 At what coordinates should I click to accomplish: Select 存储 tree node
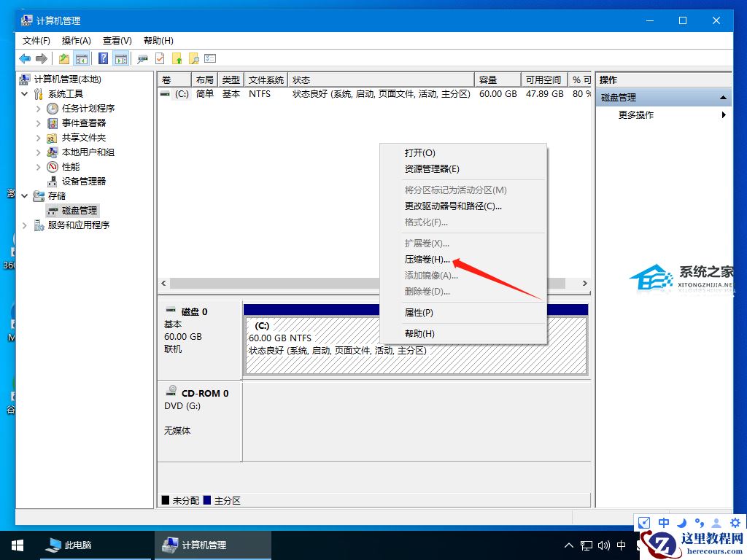[x=57, y=195]
